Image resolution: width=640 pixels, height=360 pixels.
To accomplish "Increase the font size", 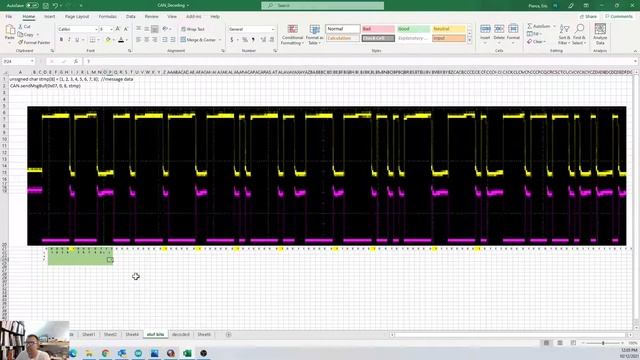I will [118, 29].
